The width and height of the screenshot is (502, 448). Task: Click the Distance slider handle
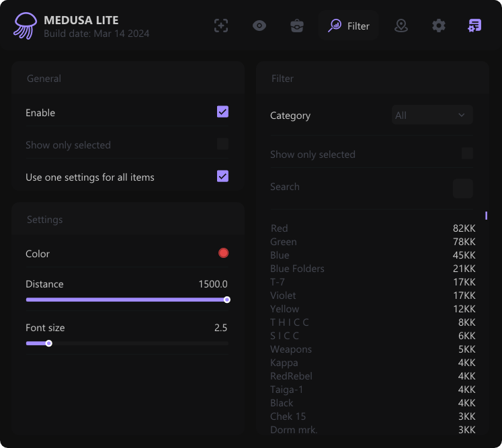click(227, 300)
